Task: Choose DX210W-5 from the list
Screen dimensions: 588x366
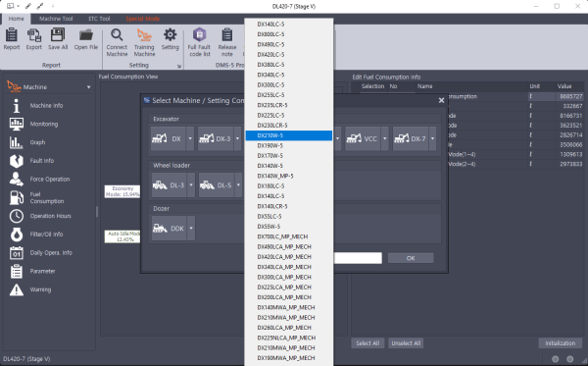Action: click(289, 135)
